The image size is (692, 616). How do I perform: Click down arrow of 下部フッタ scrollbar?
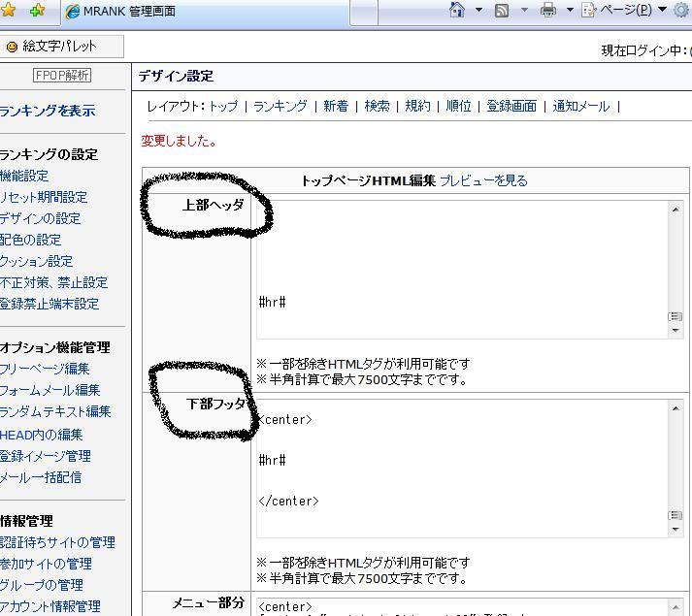click(676, 529)
